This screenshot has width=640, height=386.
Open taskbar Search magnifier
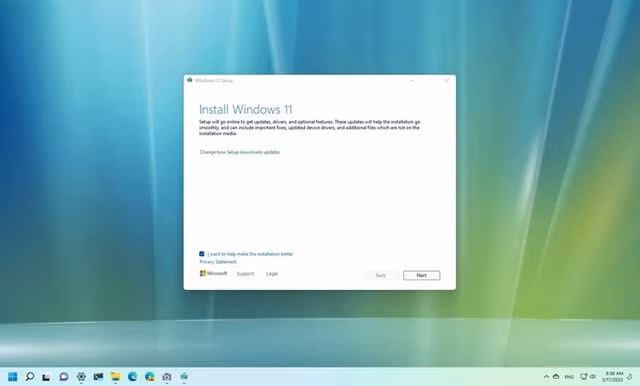pyautogui.click(x=30, y=376)
